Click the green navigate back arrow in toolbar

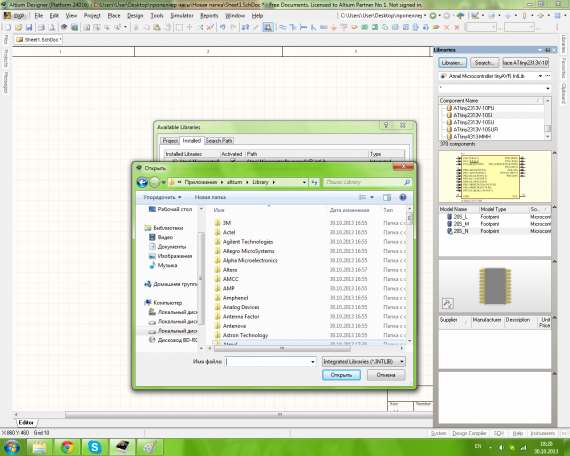(433, 16)
